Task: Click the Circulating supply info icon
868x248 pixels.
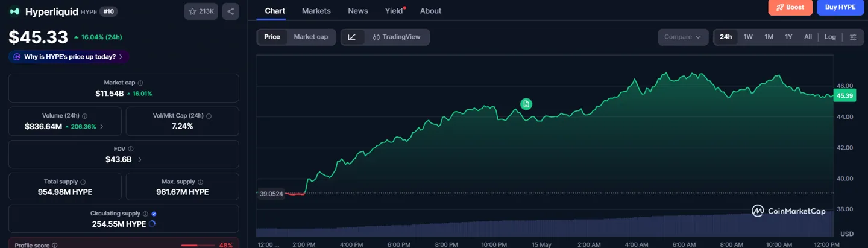Action: (x=146, y=214)
